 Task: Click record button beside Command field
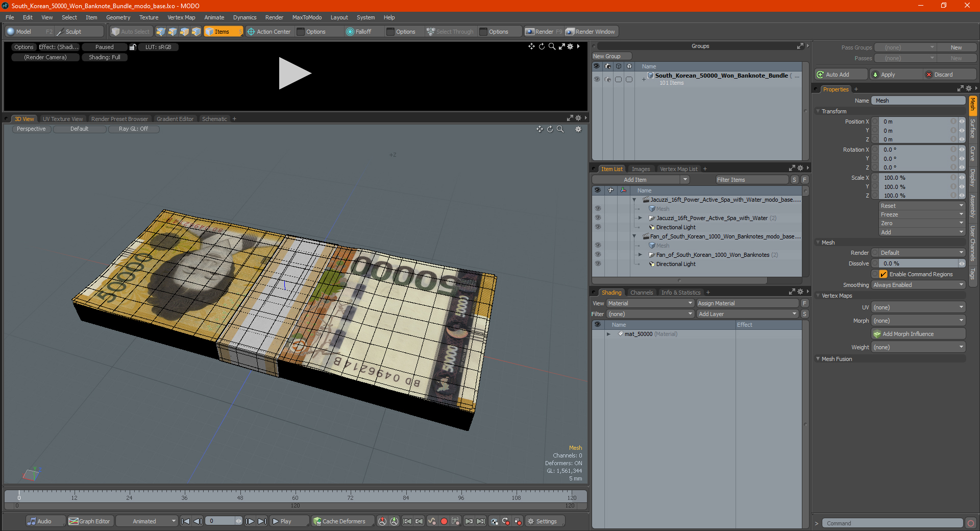(x=971, y=523)
